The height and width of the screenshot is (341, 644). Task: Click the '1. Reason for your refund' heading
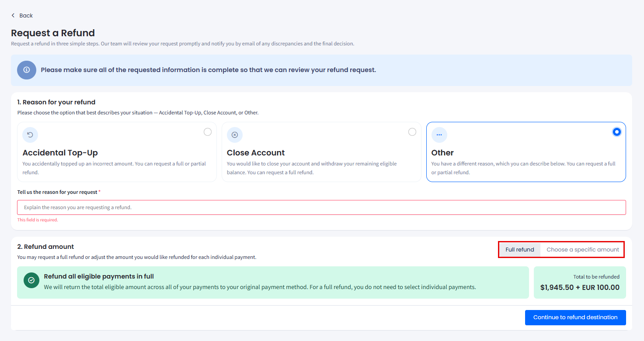(x=56, y=102)
